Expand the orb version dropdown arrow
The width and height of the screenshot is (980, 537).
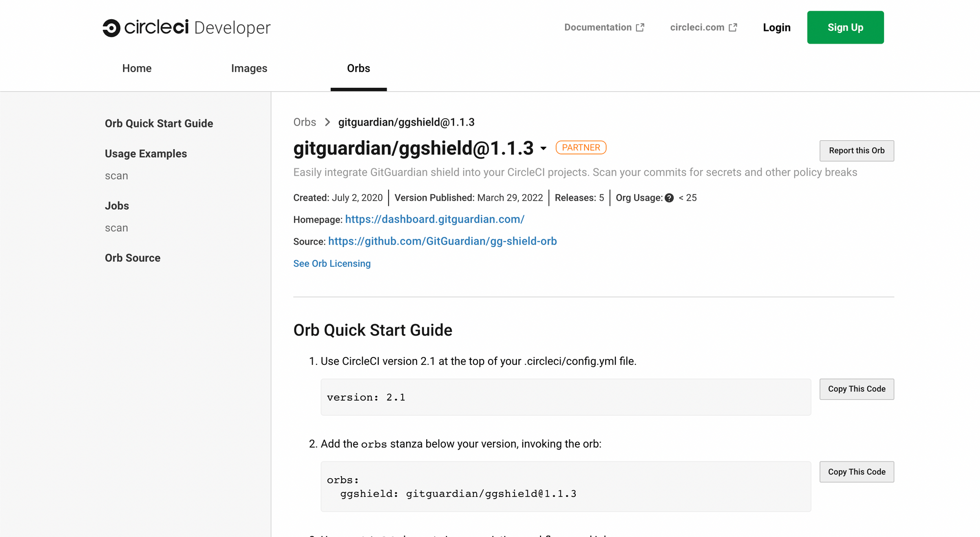[x=543, y=149]
